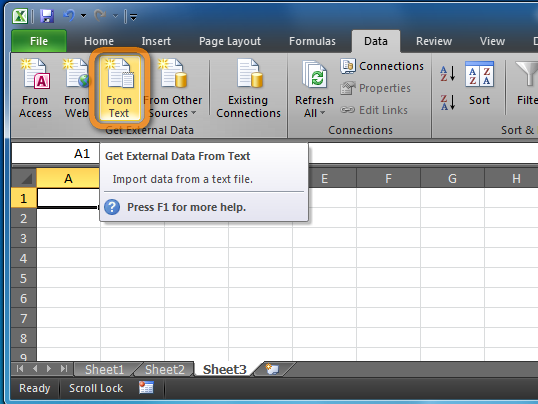Switch to Sheet1 worksheet tab
The height and width of the screenshot is (404, 538).
click(x=104, y=369)
